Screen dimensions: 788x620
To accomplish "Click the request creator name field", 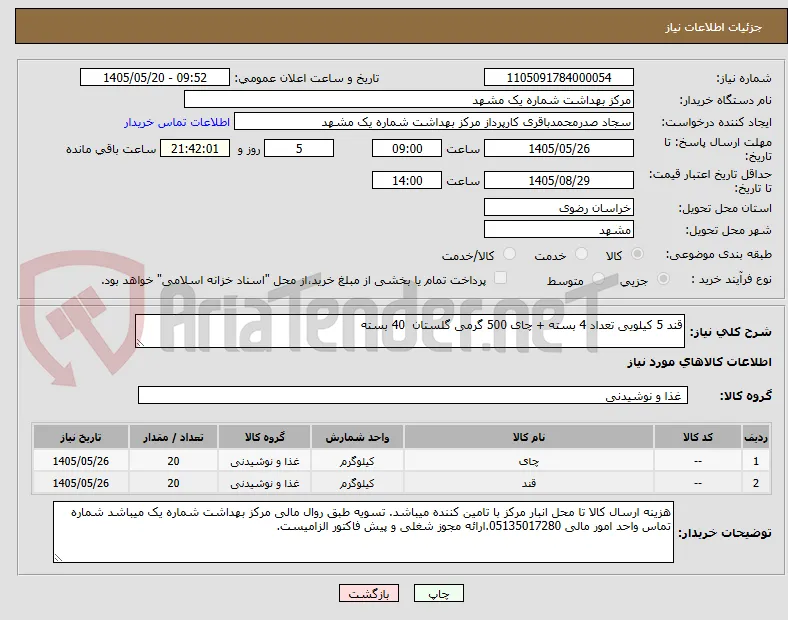I will pyautogui.click(x=434, y=122).
